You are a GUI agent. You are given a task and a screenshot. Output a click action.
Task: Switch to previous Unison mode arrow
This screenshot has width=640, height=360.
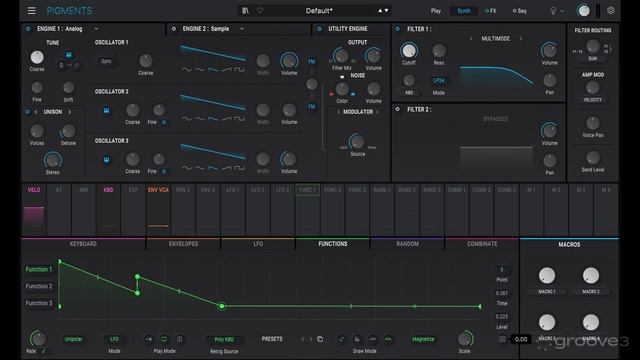36,111
